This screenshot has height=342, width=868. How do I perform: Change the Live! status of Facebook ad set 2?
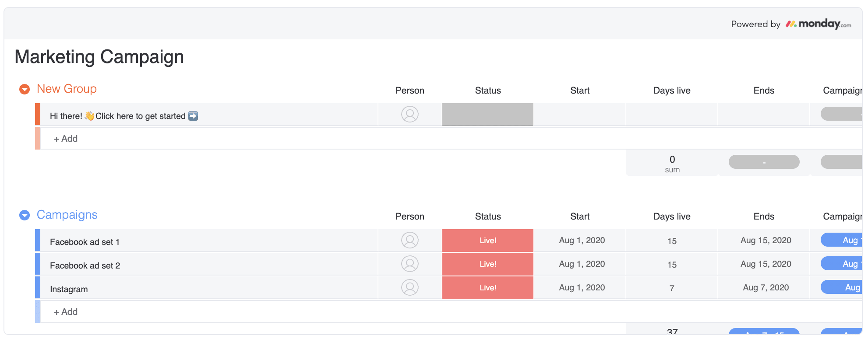tap(488, 264)
